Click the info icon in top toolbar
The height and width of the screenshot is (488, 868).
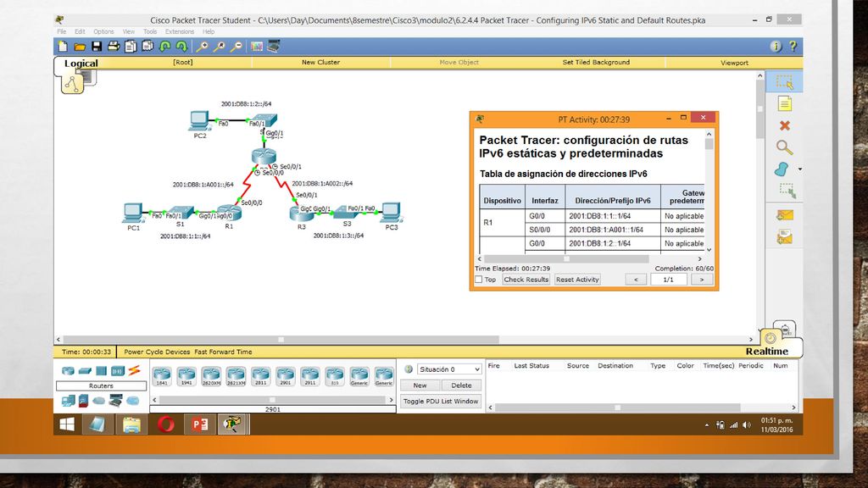point(776,47)
